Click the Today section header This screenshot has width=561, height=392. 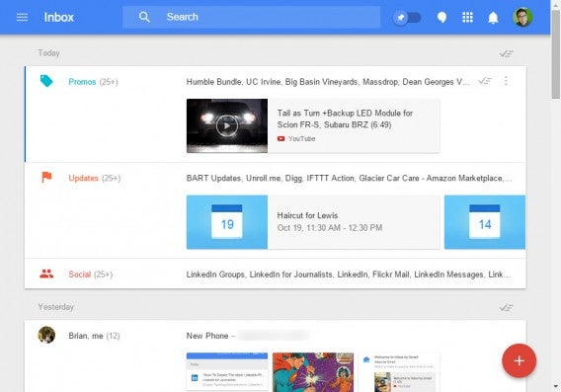point(49,53)
